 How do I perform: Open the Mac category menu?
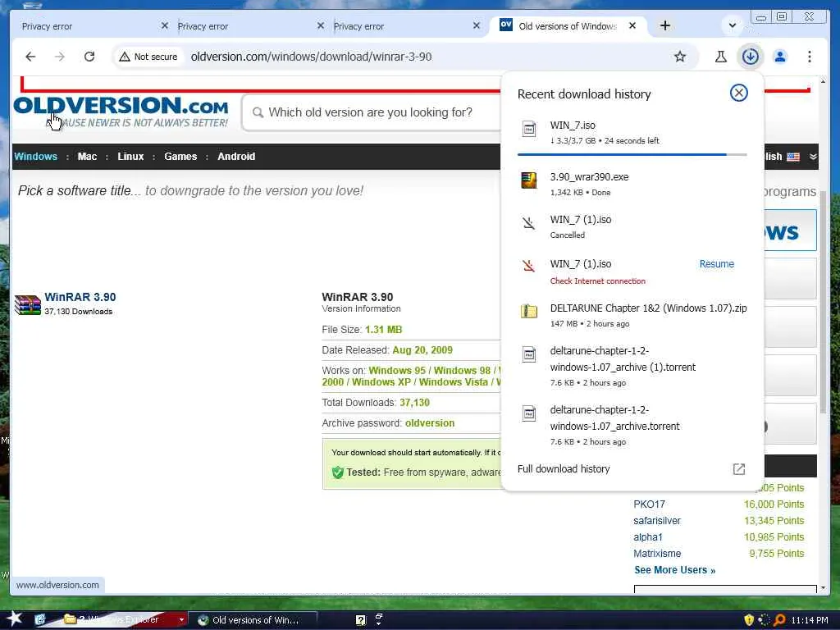(x=87, y=157)
